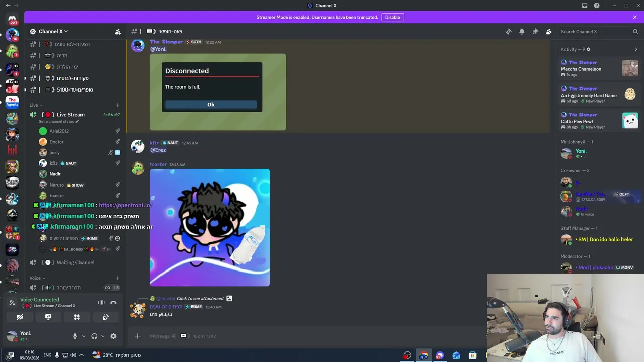Toggle the member list visibility
Image resolution: width=644 pixels, height=362 pixels.
click(549, 31)
